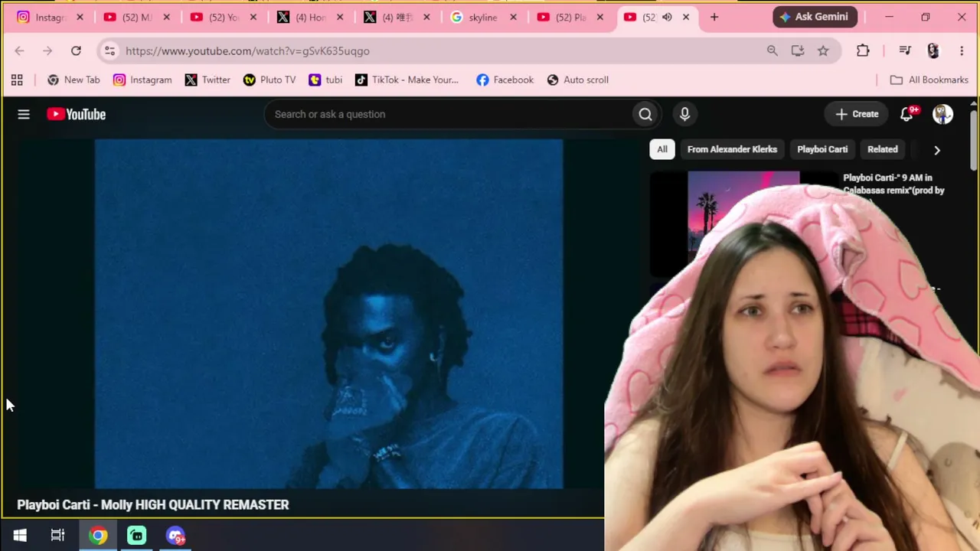Go back to the previous page
Viewport: 980px width, 551px height.
(x=19, y=51)
